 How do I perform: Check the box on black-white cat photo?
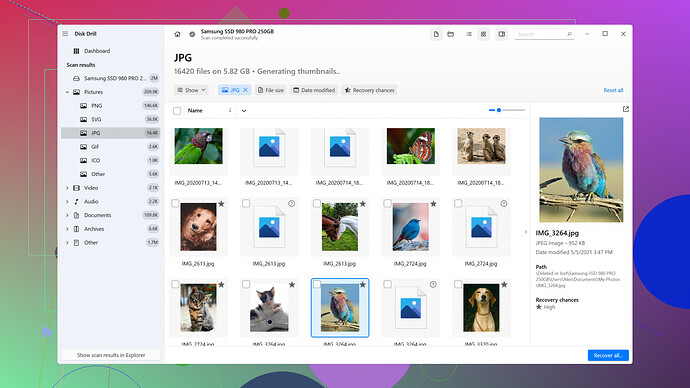coord(246,284)
